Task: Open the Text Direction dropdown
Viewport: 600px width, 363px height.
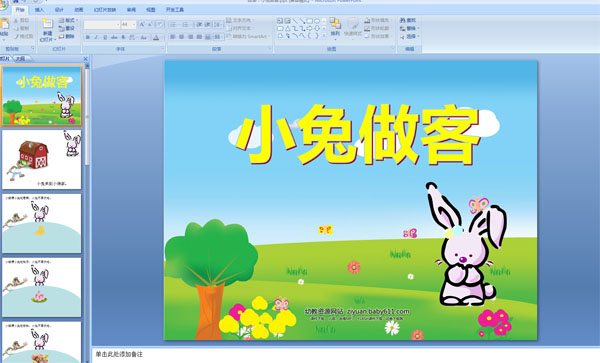Action: click(239, 20)
